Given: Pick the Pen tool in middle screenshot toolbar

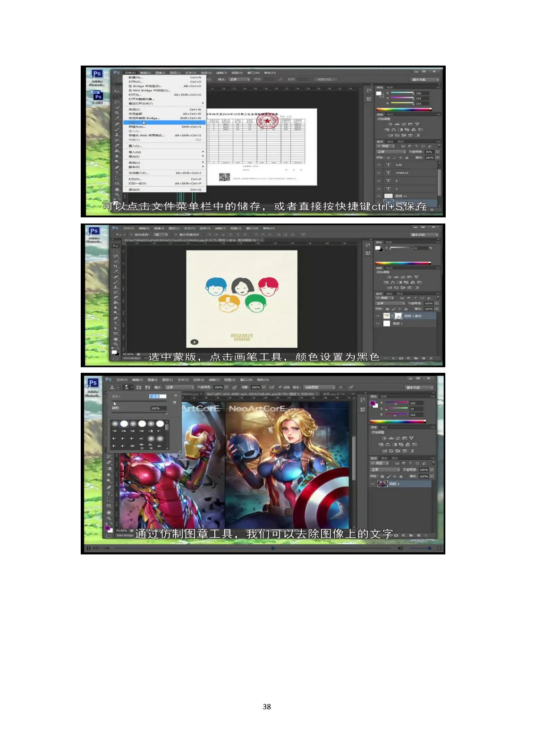Looking at the screenshot, I should click(x=116, y=318).
